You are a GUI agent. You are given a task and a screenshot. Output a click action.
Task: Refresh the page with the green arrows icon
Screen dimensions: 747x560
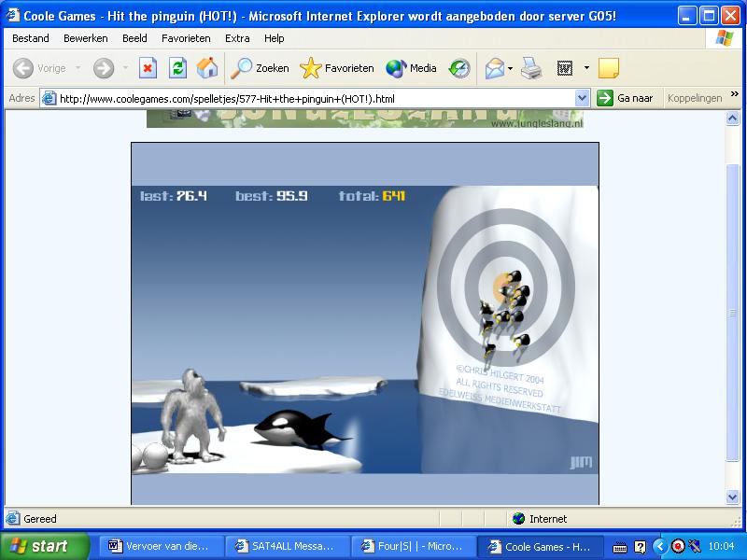click(177, 68)
